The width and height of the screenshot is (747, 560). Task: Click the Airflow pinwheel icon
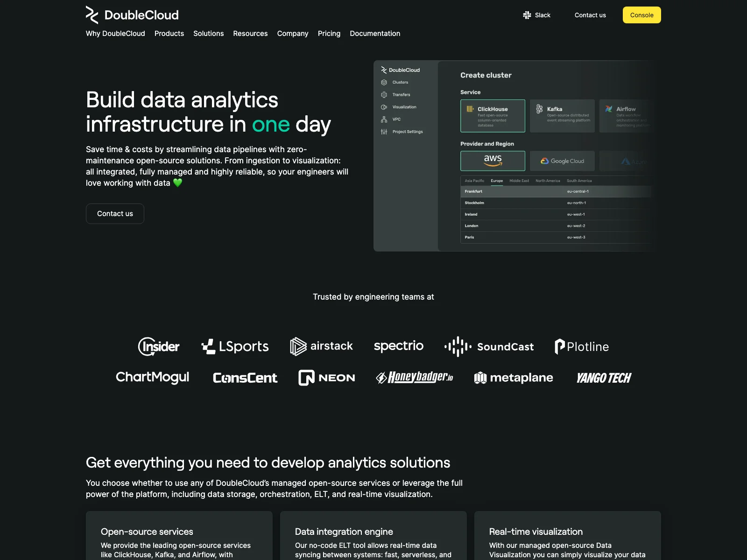coord(609,109)
